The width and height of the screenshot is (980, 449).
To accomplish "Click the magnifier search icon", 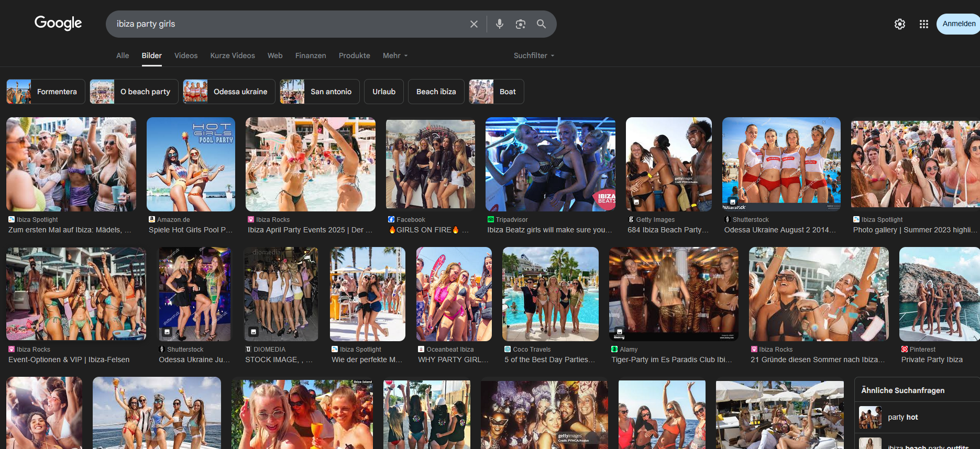I will pyautogui.click(x=541, y=24).
